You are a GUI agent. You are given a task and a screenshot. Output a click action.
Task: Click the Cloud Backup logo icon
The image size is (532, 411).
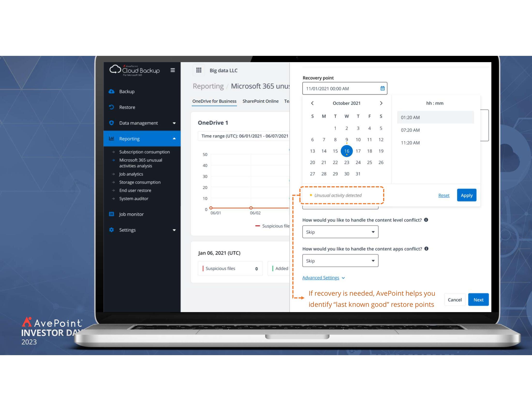114,70
